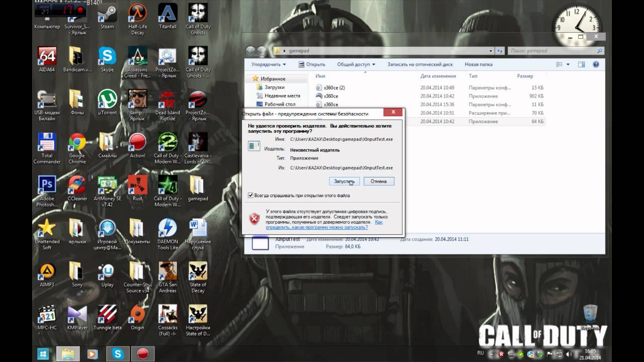This screenshot has width=644, height=362.
Task: Select the Adobe Photoshop desktop icon
Action: point(47,192)
